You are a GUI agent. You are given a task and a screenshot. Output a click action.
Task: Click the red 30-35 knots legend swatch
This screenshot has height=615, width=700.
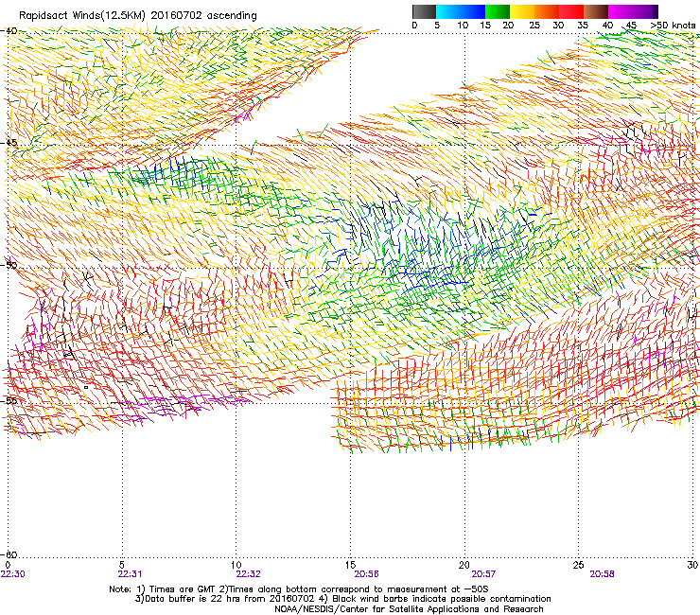(x=571, y=11)
